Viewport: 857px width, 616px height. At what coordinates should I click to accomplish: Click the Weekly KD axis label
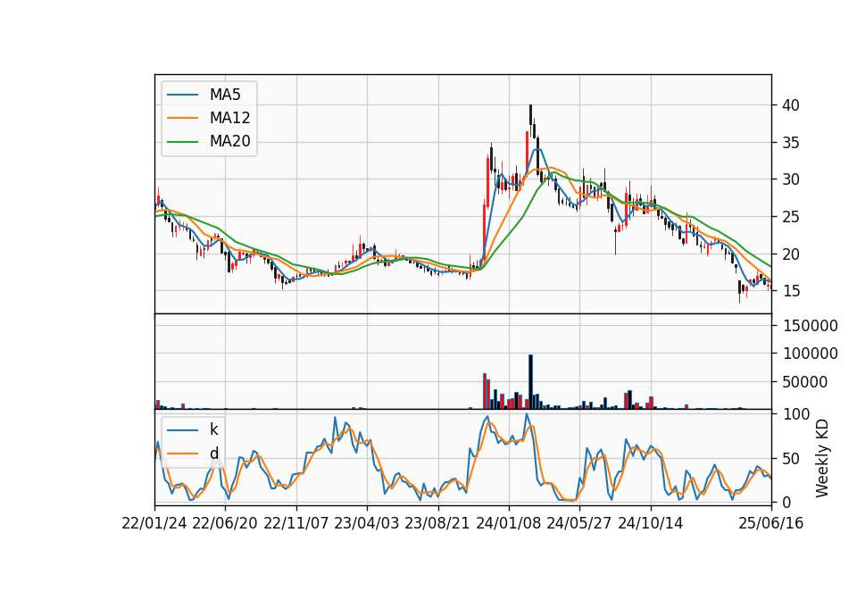821,458
